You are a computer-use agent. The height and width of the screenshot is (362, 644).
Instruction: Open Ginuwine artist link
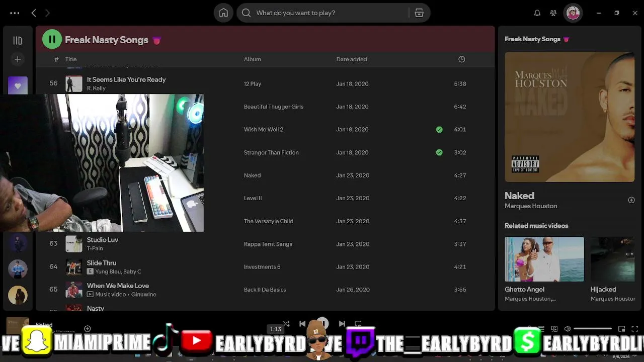point(143,294)
